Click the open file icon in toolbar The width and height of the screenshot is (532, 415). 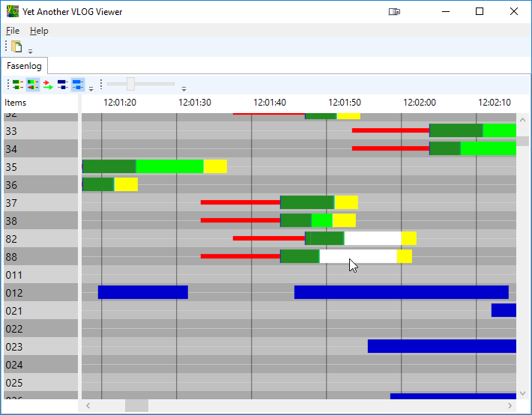[16, 46]
